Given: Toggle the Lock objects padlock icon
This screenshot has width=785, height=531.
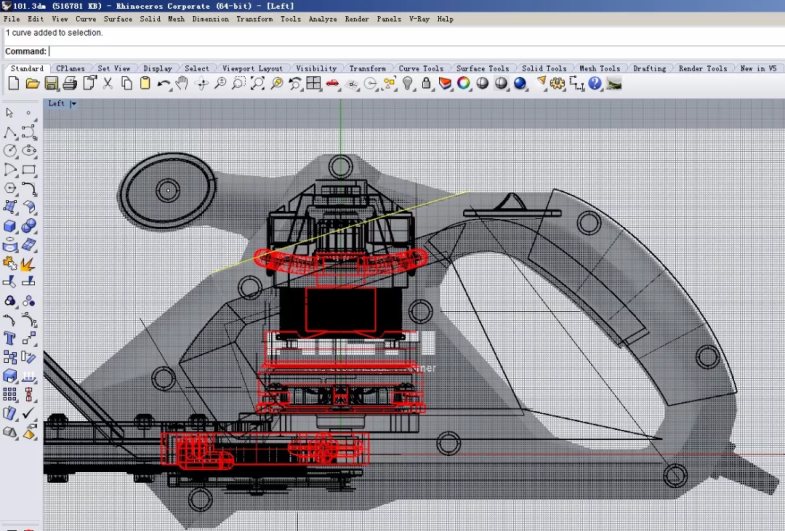Looking at the screenshot, I should (x=427, y=84).
